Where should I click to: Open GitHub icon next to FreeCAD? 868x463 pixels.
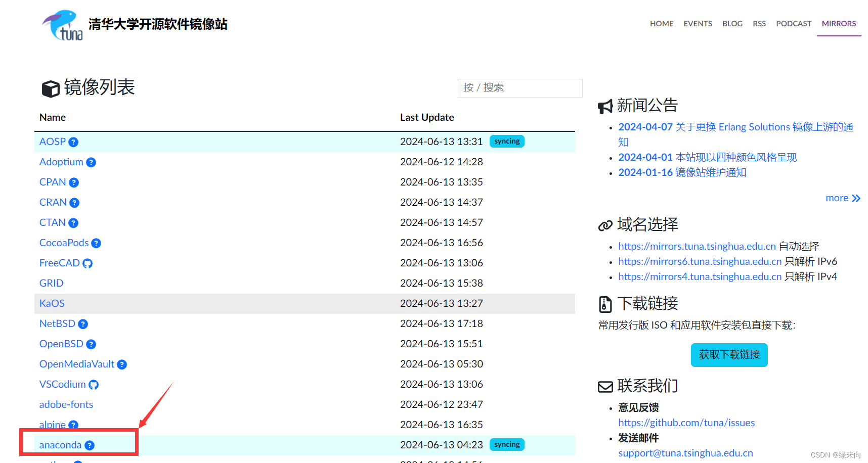pos(88,263)
